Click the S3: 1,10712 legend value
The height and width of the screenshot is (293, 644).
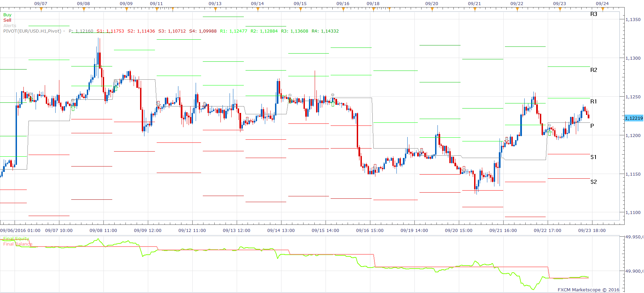point(172,31)
